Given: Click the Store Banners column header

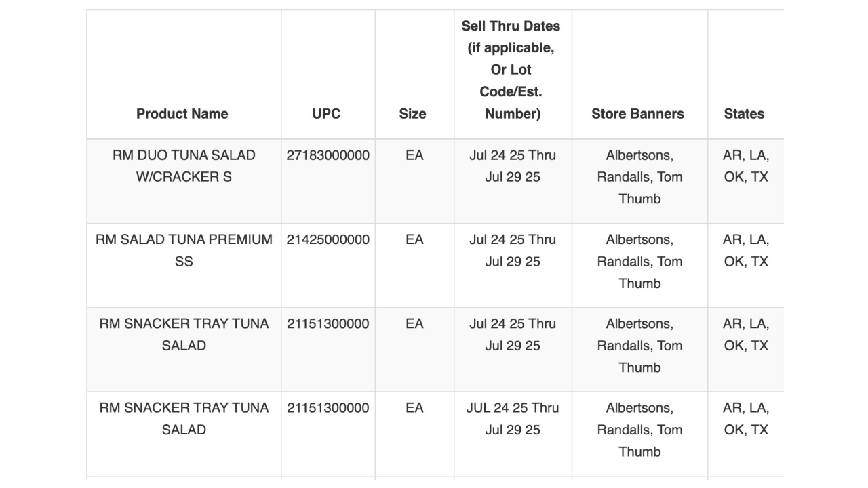Looking at the screenshot, I should (638, 114).
